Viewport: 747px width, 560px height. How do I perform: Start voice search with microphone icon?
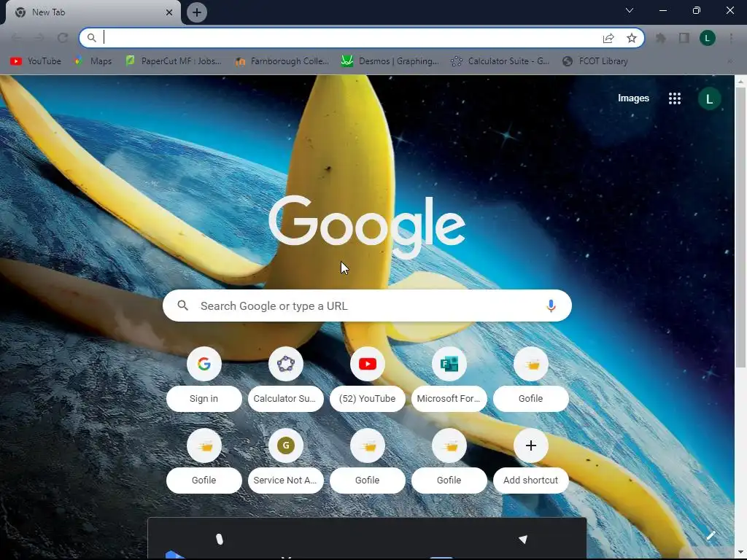(551, 306)
